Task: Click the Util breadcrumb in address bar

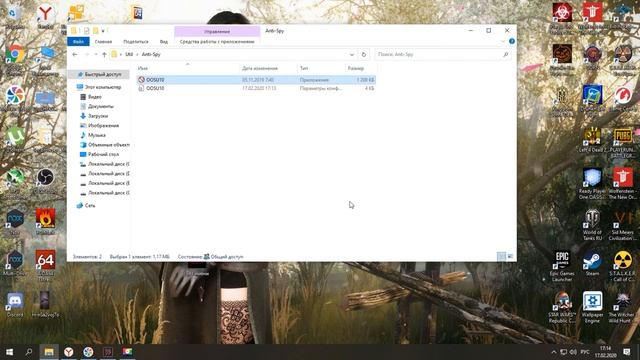Action: pyautogui.click(x=129, y=54)
